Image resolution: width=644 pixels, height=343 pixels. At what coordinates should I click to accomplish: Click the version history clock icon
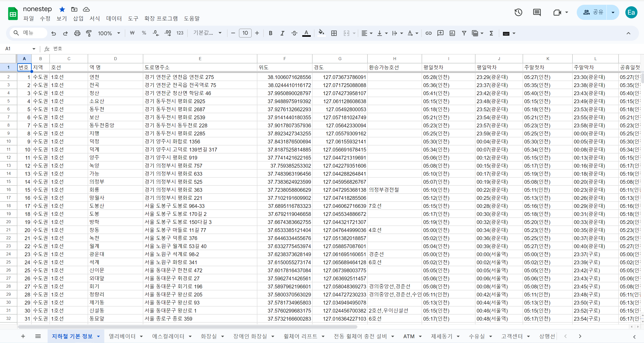pyautogui.click(x=518, y=12)
